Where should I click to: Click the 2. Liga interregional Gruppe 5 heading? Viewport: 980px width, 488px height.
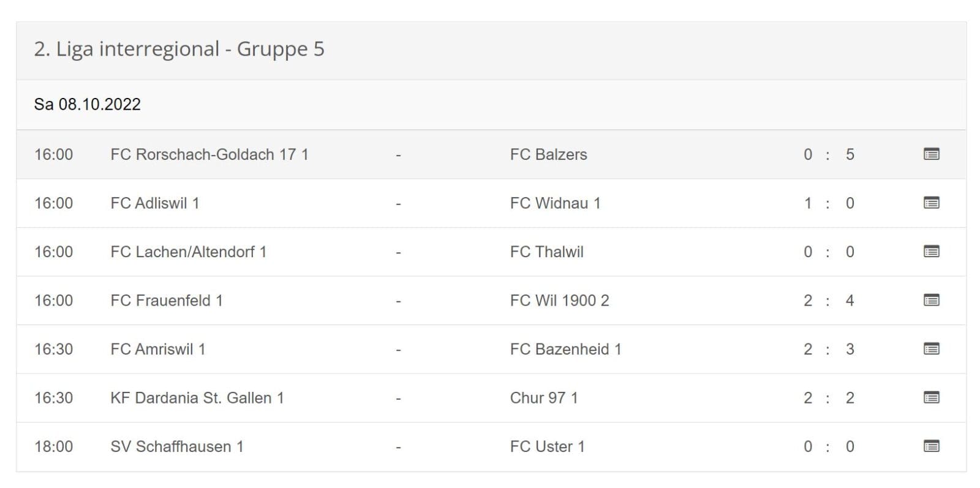[179, 49]
